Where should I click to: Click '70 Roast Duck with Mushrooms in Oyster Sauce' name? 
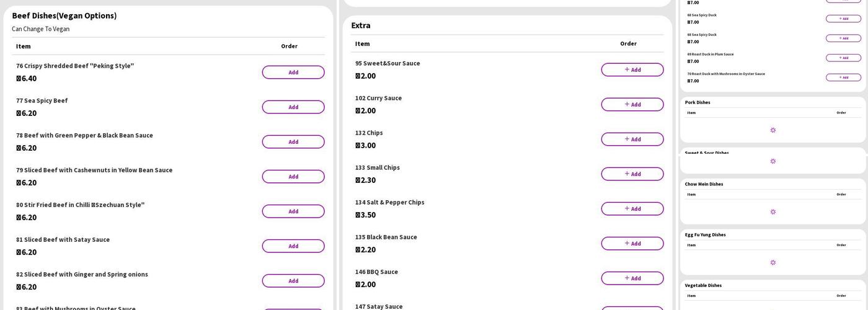[x=726, y=74]
